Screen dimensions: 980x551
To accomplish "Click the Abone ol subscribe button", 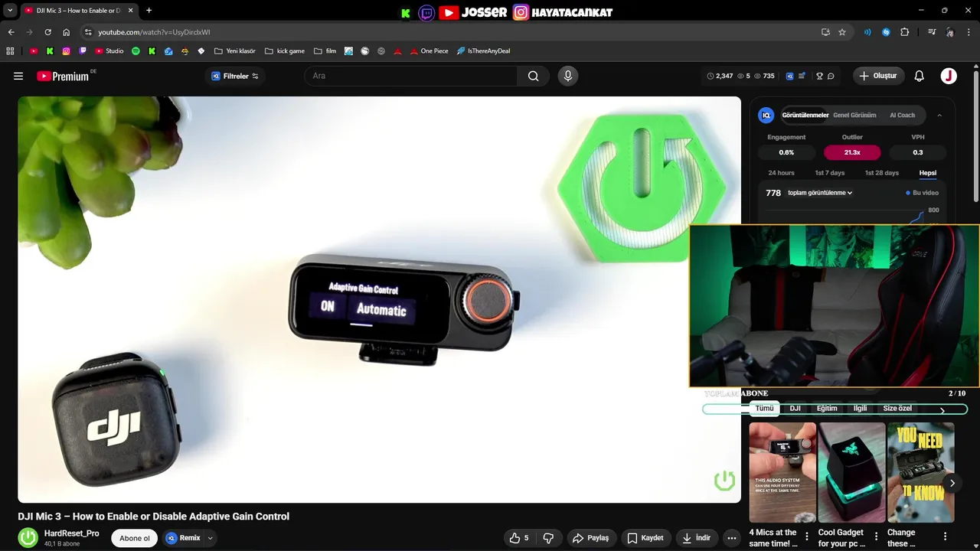I will (135, 538).
